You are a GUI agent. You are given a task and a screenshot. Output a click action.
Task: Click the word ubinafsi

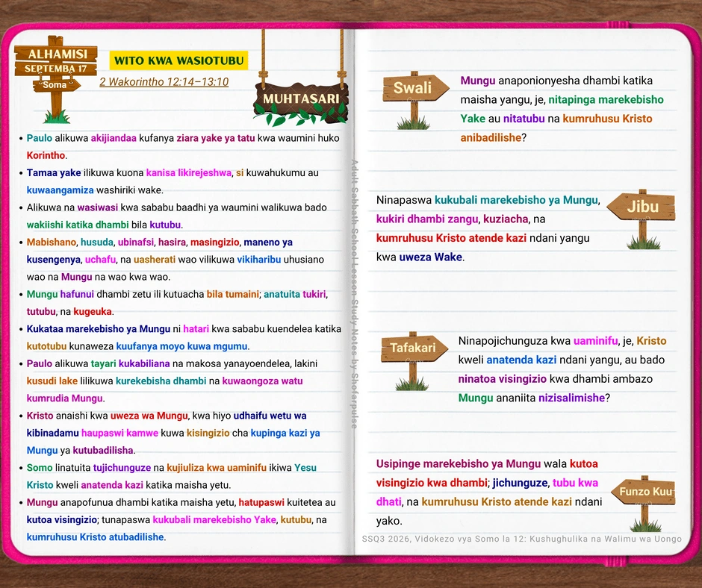136,242
